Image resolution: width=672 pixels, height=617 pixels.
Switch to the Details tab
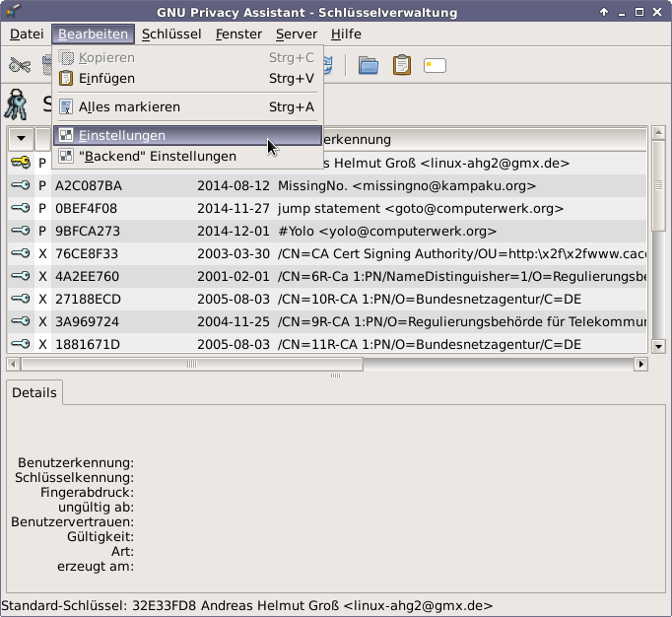pyautogui.click(x=34, y=392)
